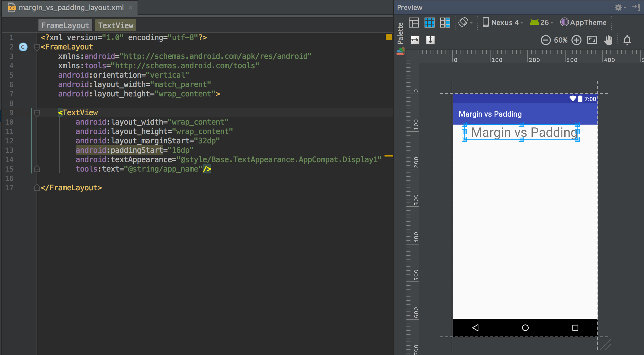The height and width of the screenshot is (355, 644).
Task: Open the pan tool in Preview
Action: coord(608,40)
